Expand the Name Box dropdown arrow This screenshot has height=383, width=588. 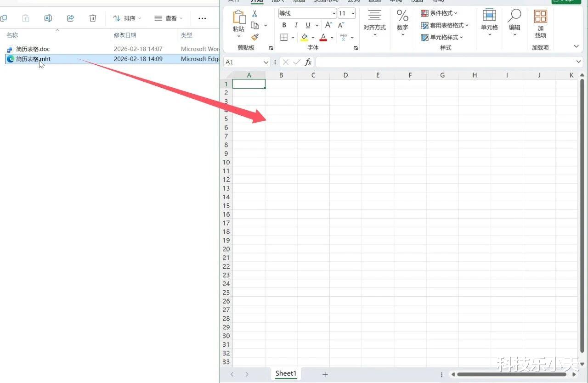click(x=266, y=62)
